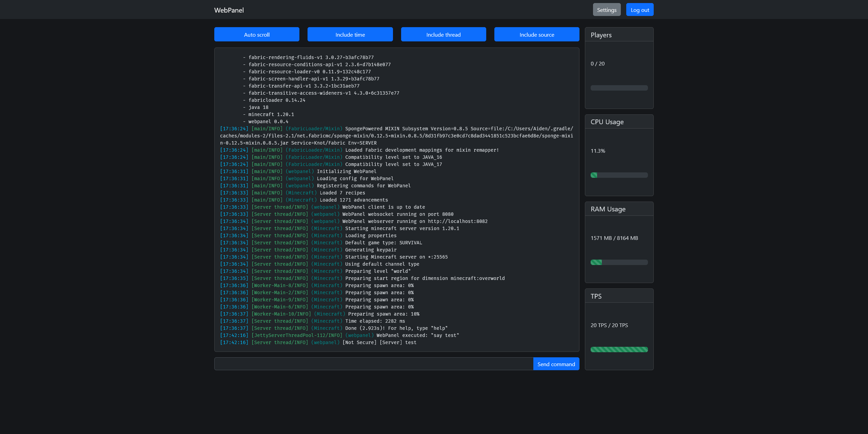Click the RAM Usage panel header
868x434 pixels.
(x=608, y=209)
